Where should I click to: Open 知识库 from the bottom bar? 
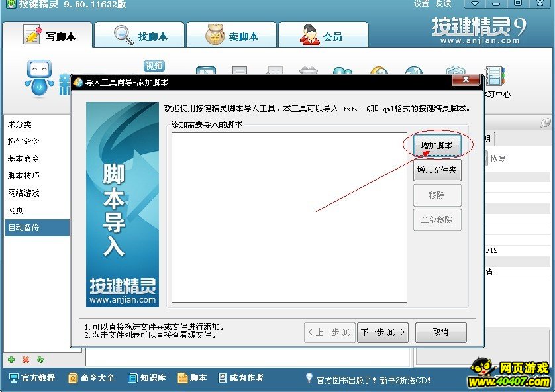147,378
